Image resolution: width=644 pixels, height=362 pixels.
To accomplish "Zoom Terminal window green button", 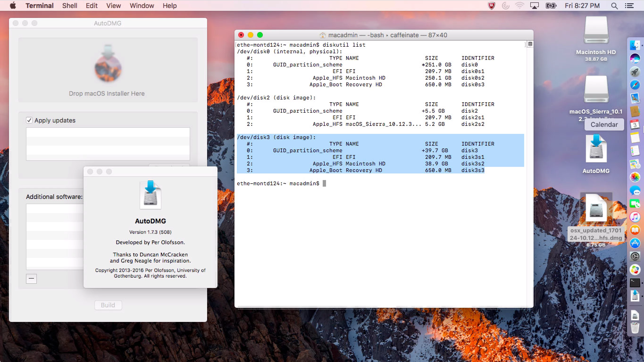I will [x=260, y=35].
